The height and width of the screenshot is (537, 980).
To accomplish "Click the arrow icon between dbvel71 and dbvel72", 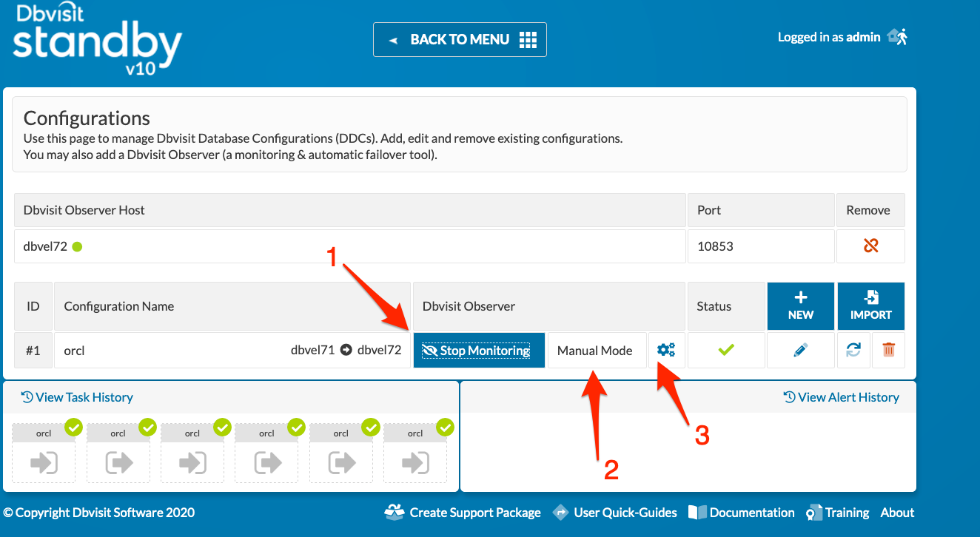I will pos(346,351).
